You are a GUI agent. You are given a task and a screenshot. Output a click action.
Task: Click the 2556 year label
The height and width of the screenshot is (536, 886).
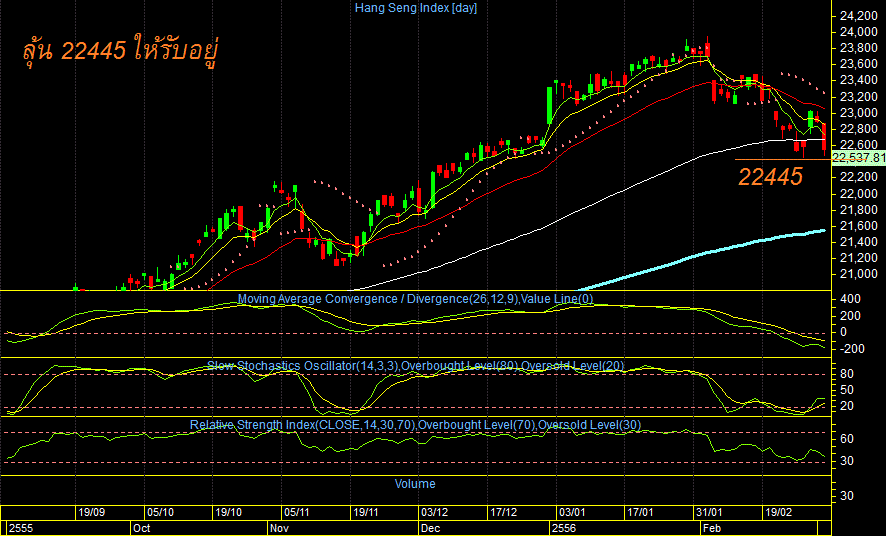564,529
